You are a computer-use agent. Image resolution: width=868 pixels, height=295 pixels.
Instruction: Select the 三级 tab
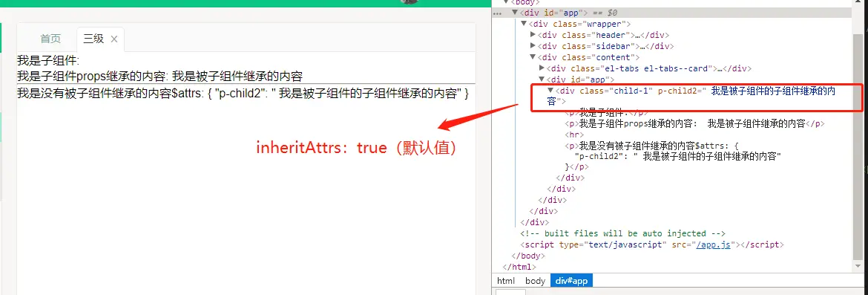click(x=93, y=39)
